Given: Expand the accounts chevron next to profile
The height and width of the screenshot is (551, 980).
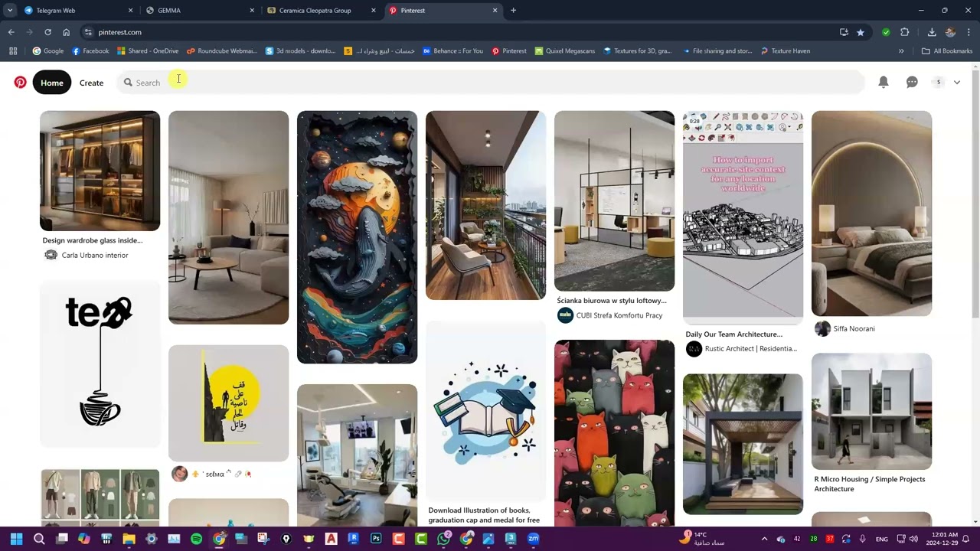Looking at the screenshot, I should 957,82.
